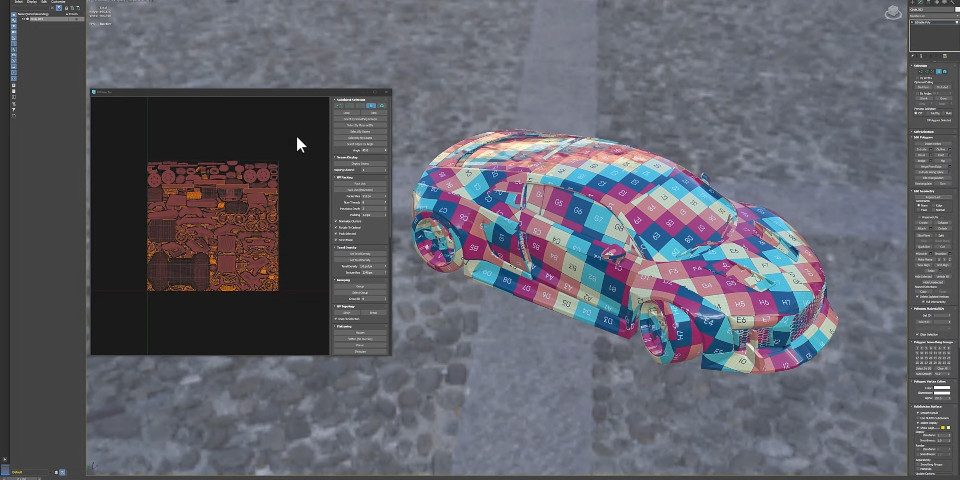Screen dimensions: 960x480
Task: Click the Grow selection button
Action: pyautogui.click(x=944, y=98)
